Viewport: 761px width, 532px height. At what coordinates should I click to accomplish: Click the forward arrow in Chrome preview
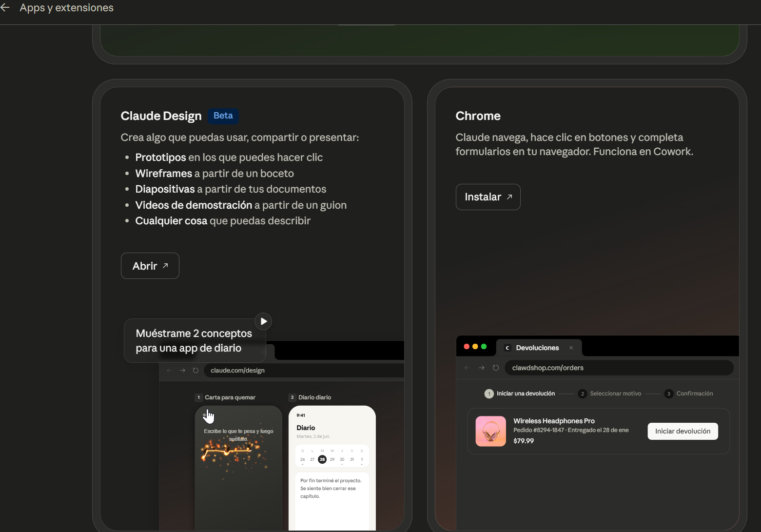click(x=482, y=368)
